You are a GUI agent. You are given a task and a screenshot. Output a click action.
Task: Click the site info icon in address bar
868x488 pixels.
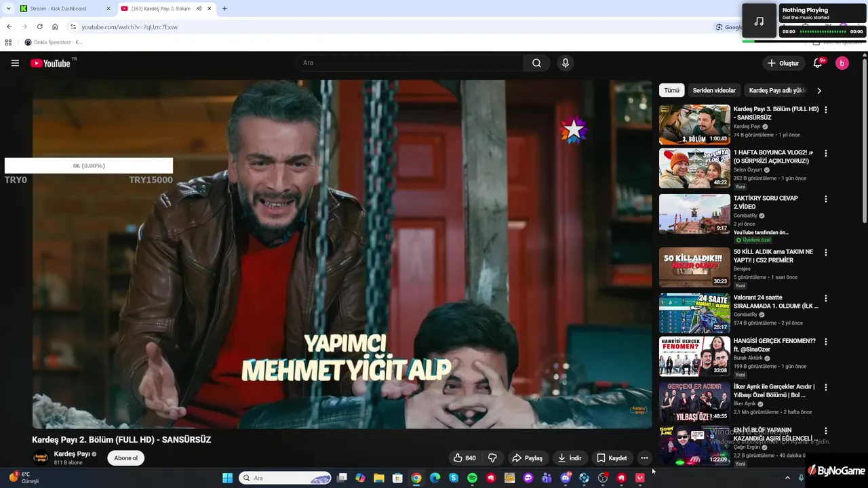[x=73, y=27]
